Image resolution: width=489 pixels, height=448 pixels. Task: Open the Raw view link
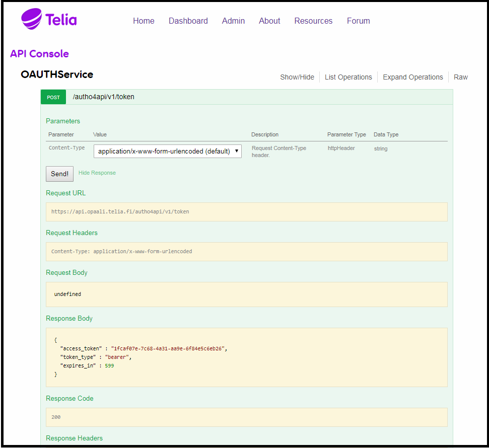pyautogui.click(x=461, y=77)
